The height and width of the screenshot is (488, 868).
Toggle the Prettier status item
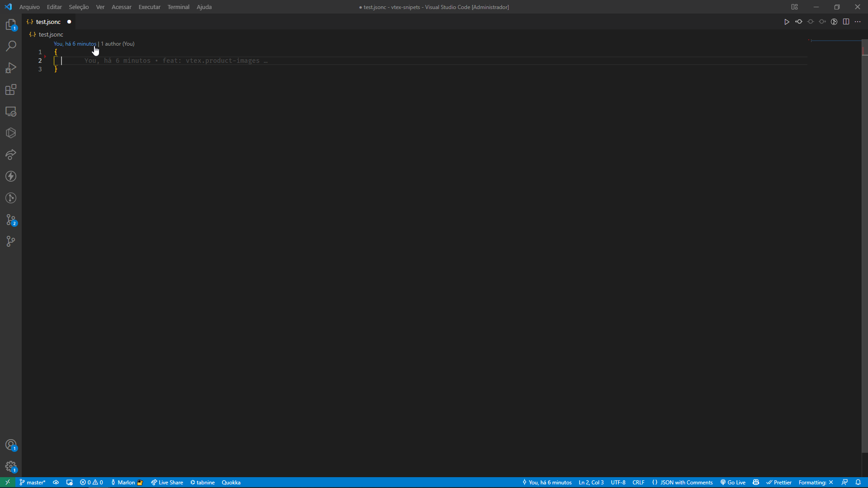tap(779, 482)
